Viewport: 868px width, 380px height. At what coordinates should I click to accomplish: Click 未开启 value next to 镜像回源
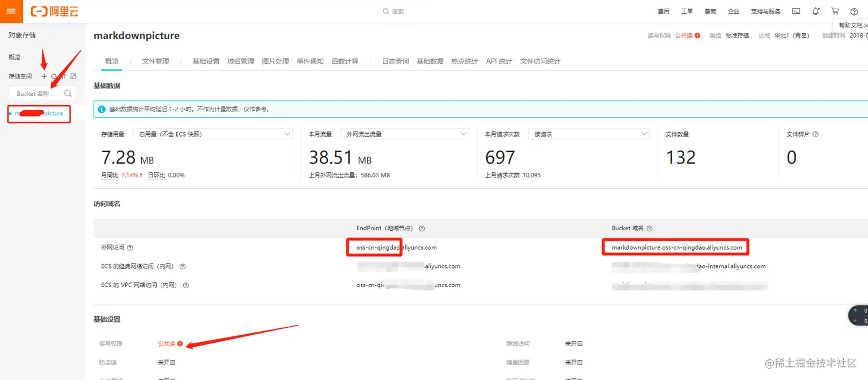click(x=573, y=362)
